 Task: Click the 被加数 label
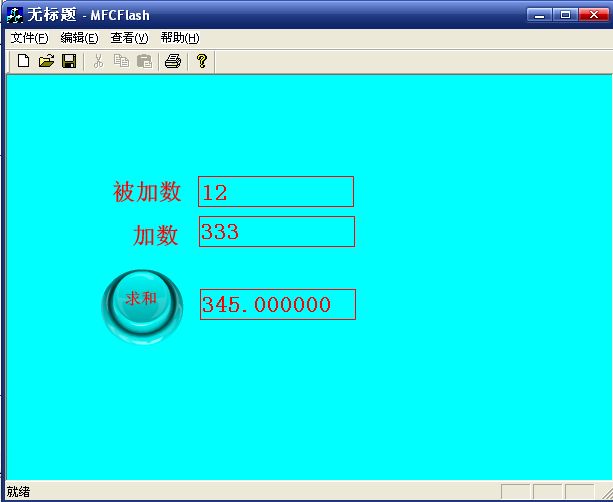tap(147, 192)
